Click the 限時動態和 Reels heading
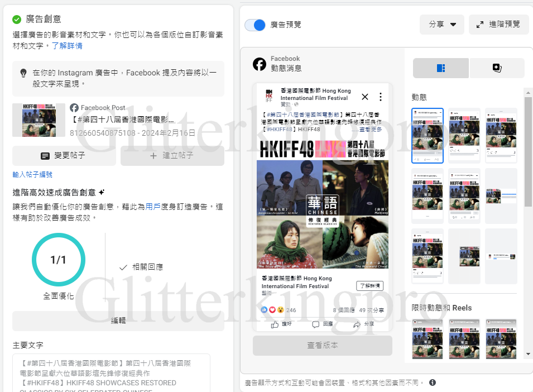This screenshot has width=533, height=392. coord(441,308)
